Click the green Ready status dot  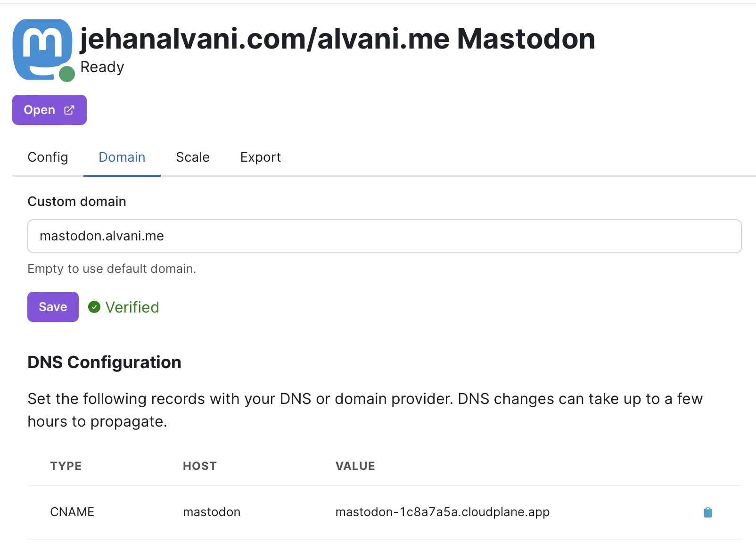[67, 74]
